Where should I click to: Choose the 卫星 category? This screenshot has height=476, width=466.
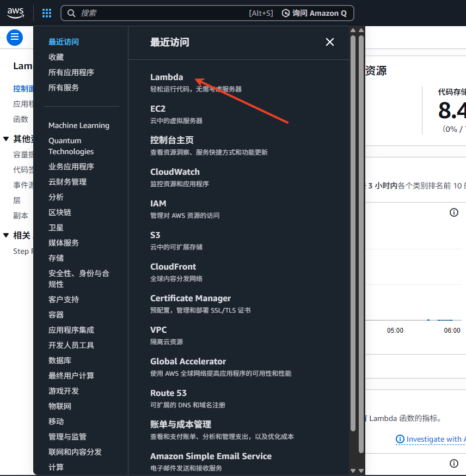coord(56,227)
